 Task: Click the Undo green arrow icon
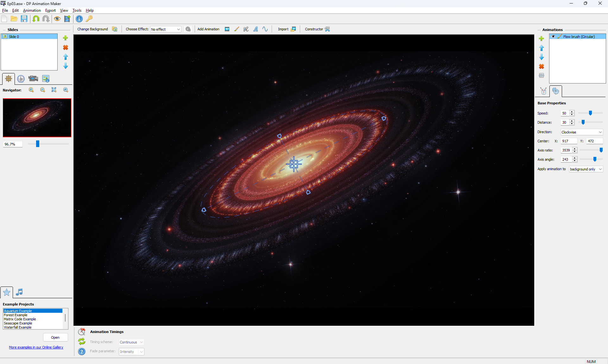pos(36,19)
